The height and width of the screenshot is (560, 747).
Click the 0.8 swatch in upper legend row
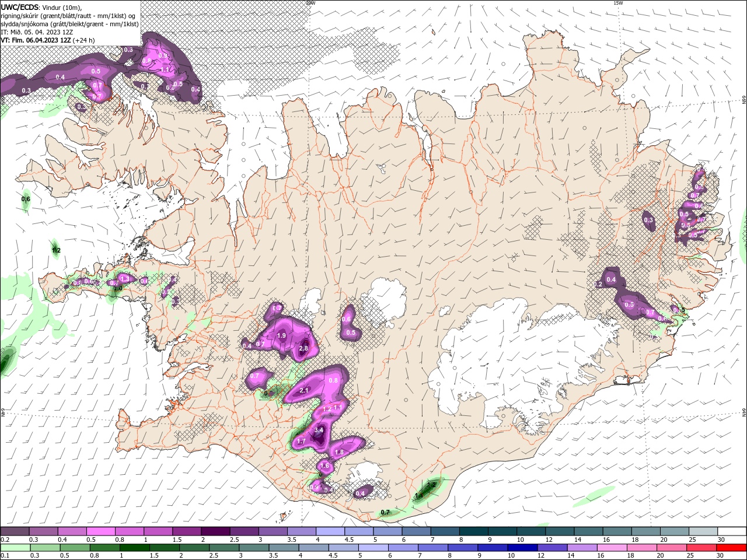129,531
